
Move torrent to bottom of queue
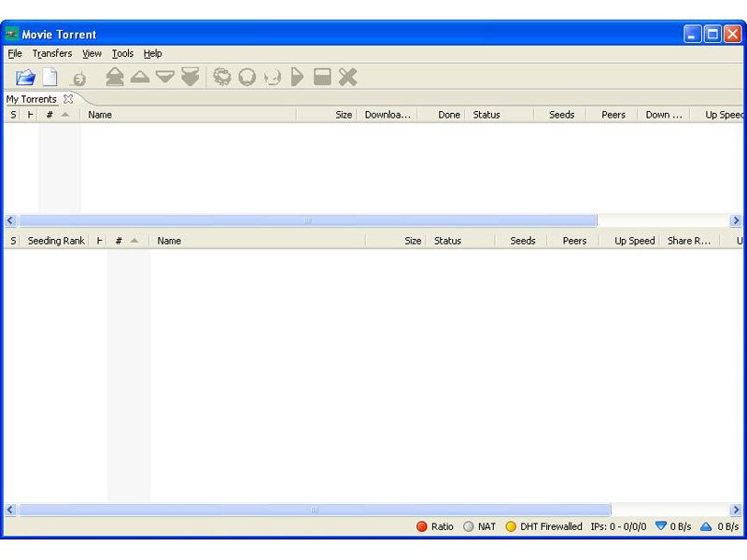point(190,77)
